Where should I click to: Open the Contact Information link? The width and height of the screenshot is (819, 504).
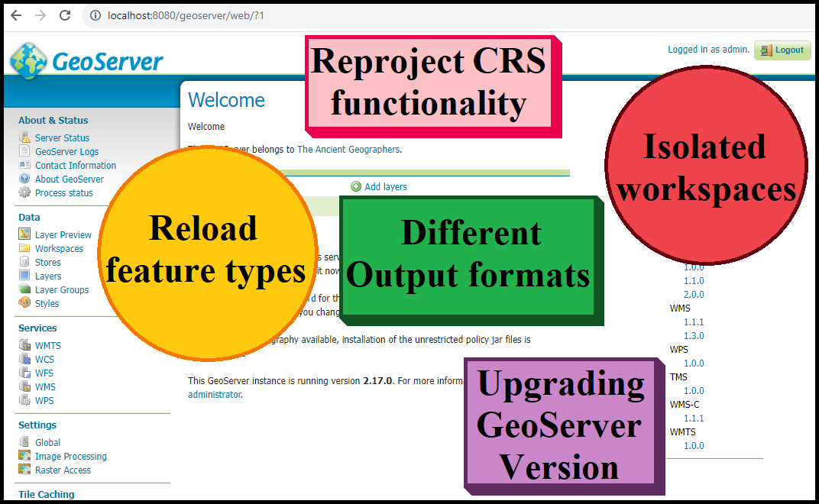pyautogui.click(x=76, y=165)
